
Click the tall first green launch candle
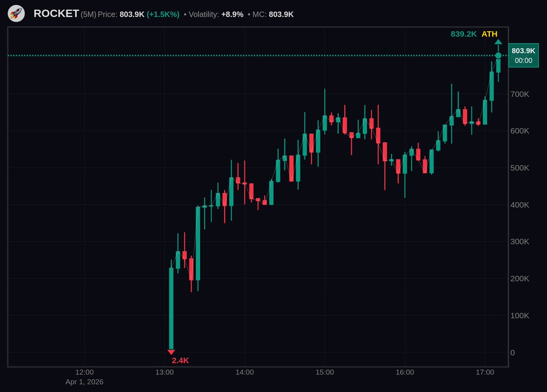[x=171, y=308]
